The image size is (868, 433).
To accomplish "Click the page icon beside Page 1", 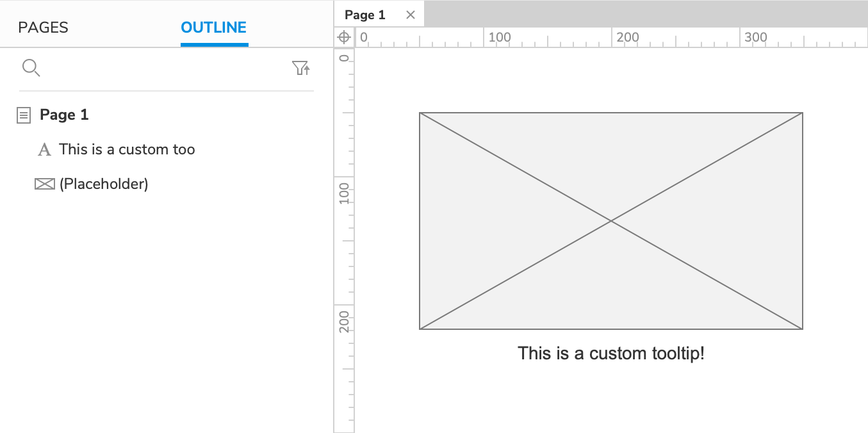I will tap(24, 115).
